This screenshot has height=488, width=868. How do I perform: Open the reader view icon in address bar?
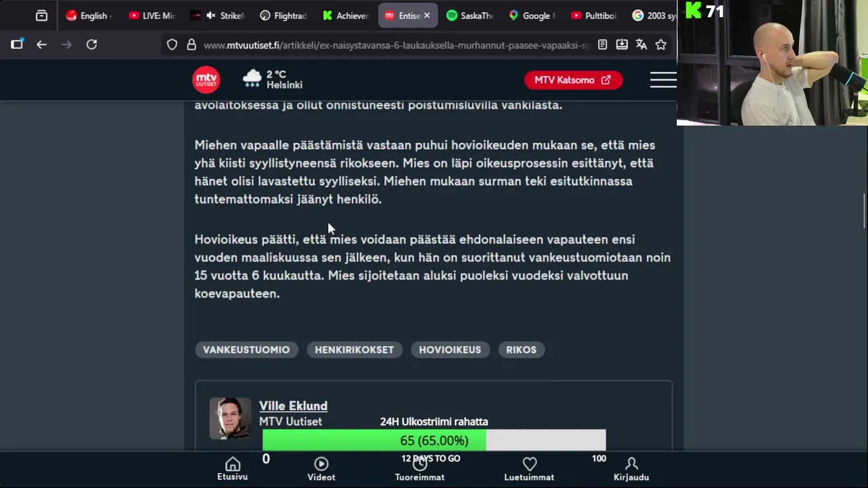pyautogui.click(x=602, y=45)
